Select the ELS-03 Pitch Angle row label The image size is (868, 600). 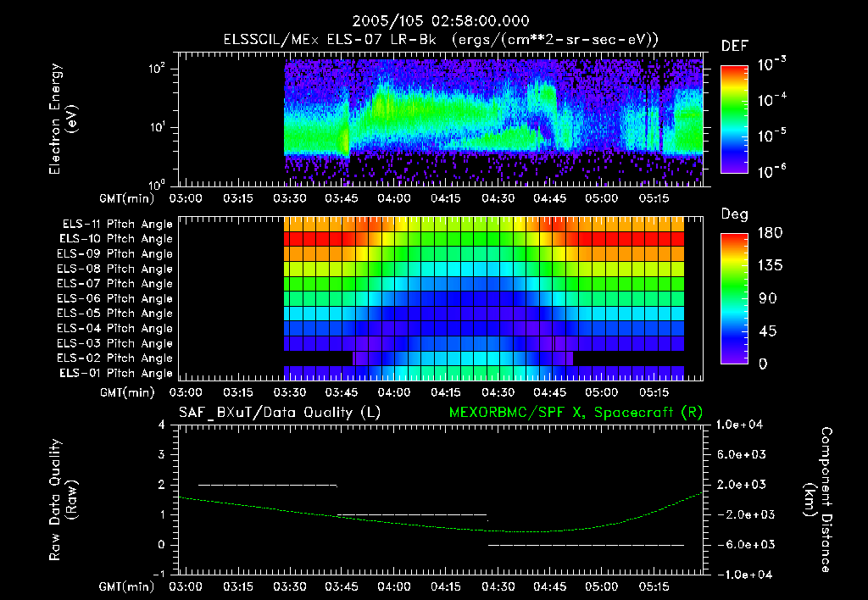(114, 343)
